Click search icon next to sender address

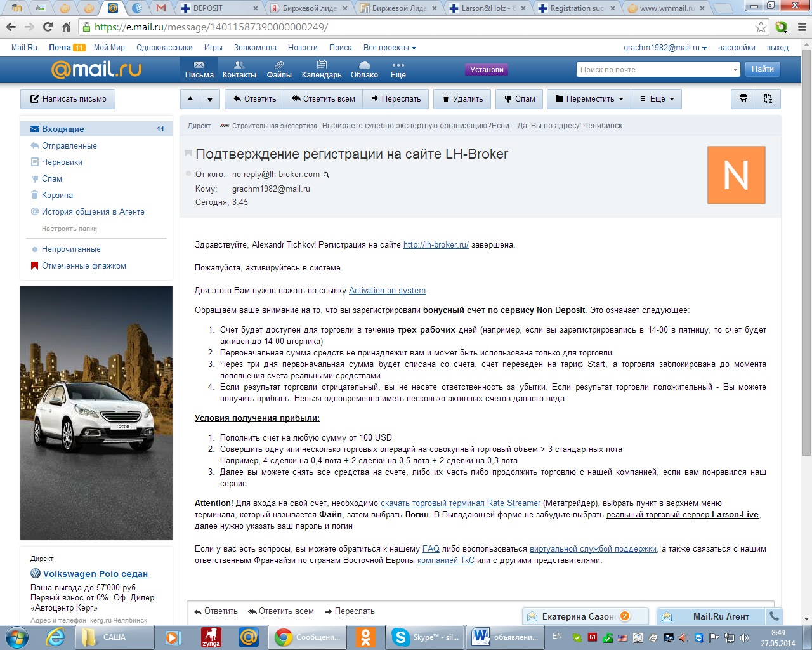(x=327, y=175)
